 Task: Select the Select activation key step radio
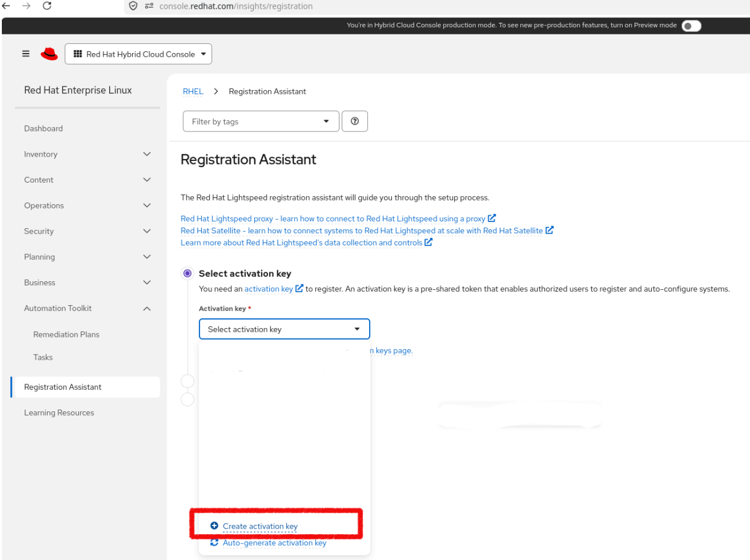(187, 273)
